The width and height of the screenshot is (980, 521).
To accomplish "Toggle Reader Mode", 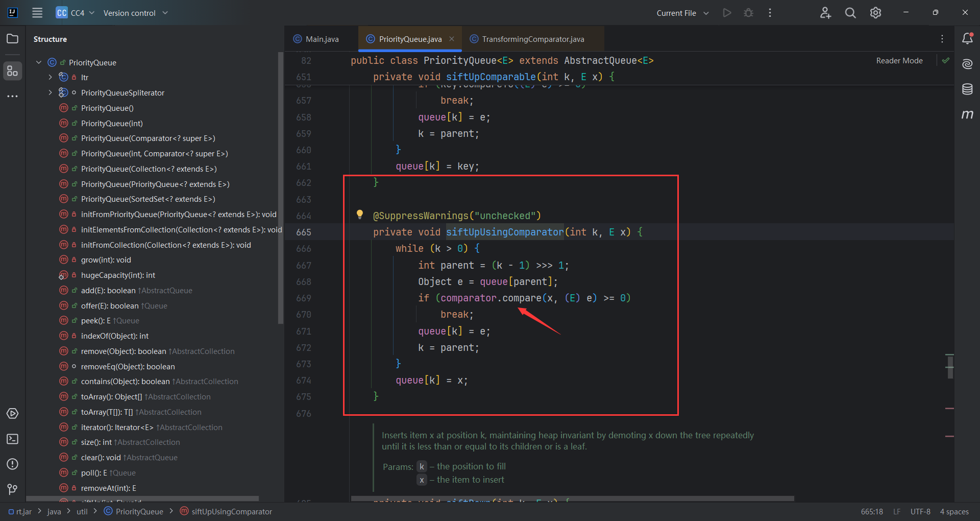I will click(x=899, y=60).
